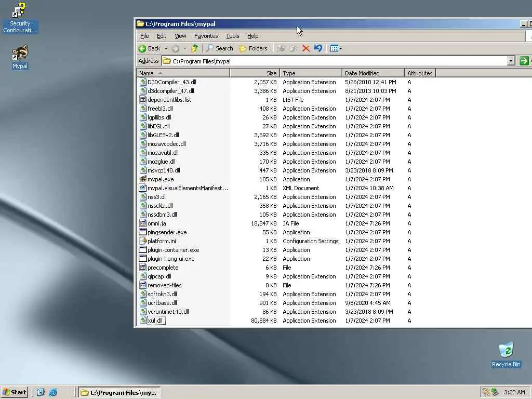Open the Favorites menu

(x=206, y=36)
